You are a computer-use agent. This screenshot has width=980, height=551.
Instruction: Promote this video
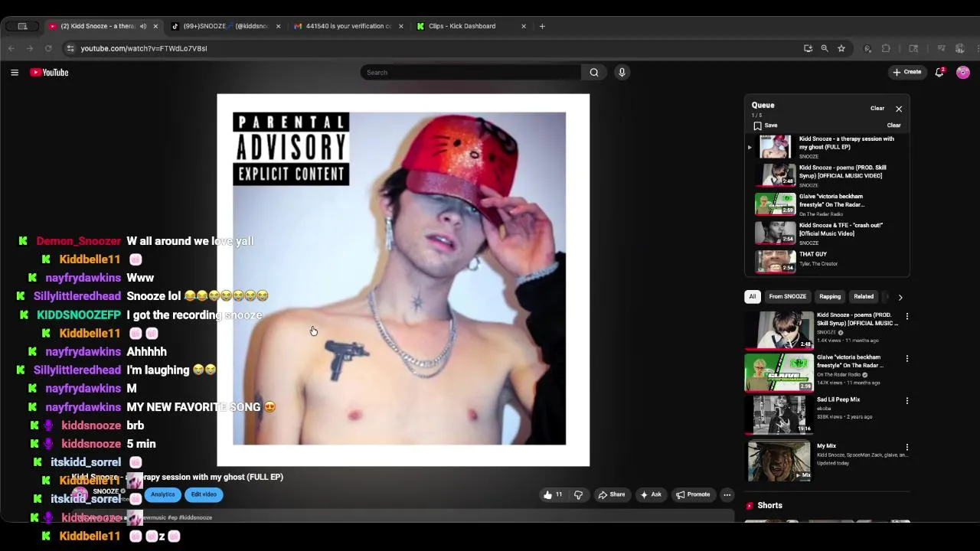693,494
